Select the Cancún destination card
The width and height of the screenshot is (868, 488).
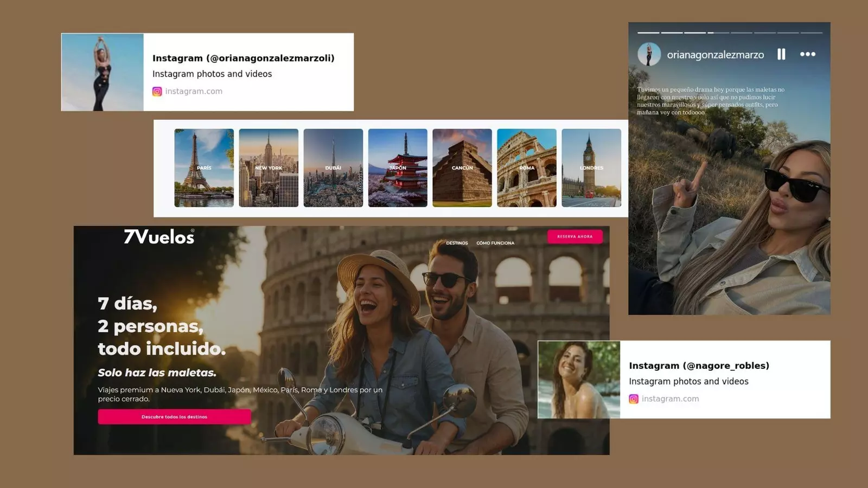pos(462,168)
